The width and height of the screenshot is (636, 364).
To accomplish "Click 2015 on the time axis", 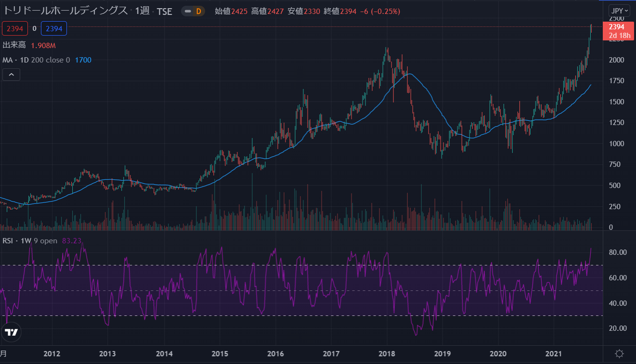I will pyautogui.click(x=219, y=354).
